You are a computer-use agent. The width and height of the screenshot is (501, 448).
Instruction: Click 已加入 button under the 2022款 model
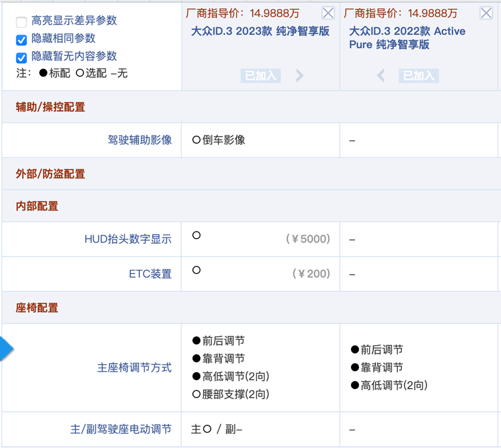coord(419,76)
